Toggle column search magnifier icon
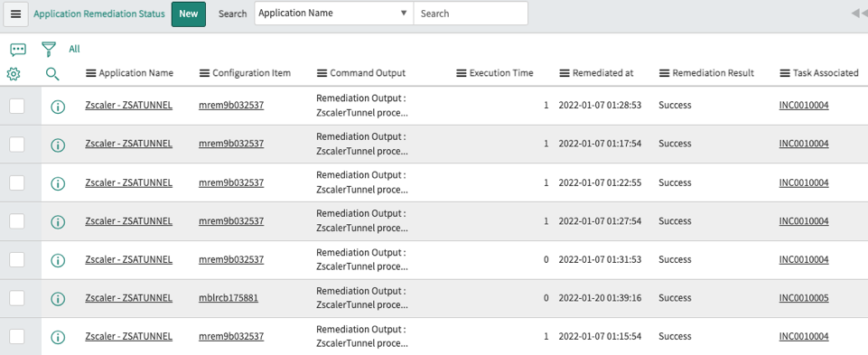Screen dimensions: 868x355 52,74
